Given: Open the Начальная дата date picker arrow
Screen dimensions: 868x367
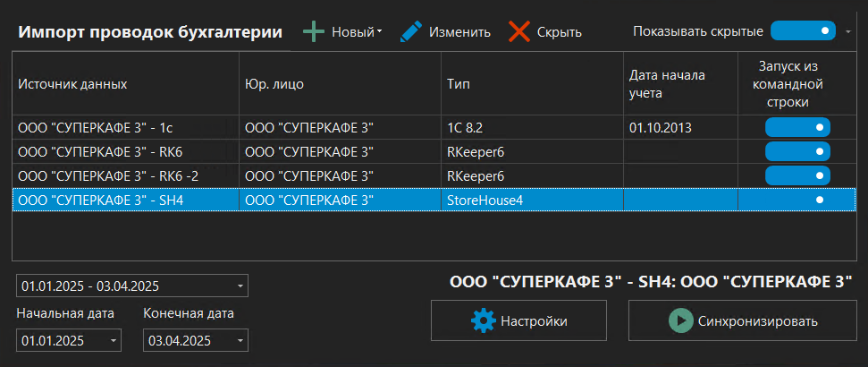Looking at the screenshot, I should click(114, 341).
